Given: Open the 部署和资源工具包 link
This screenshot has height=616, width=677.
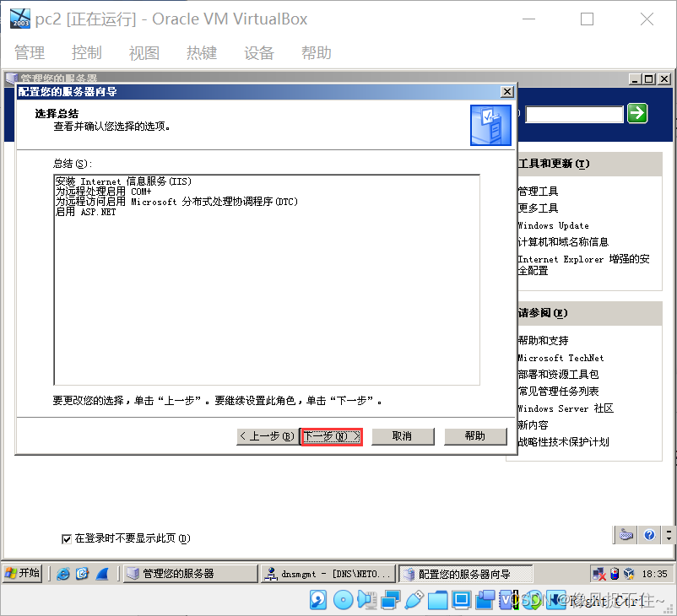Looking at the screenshot, I should [x=558, y=375].
